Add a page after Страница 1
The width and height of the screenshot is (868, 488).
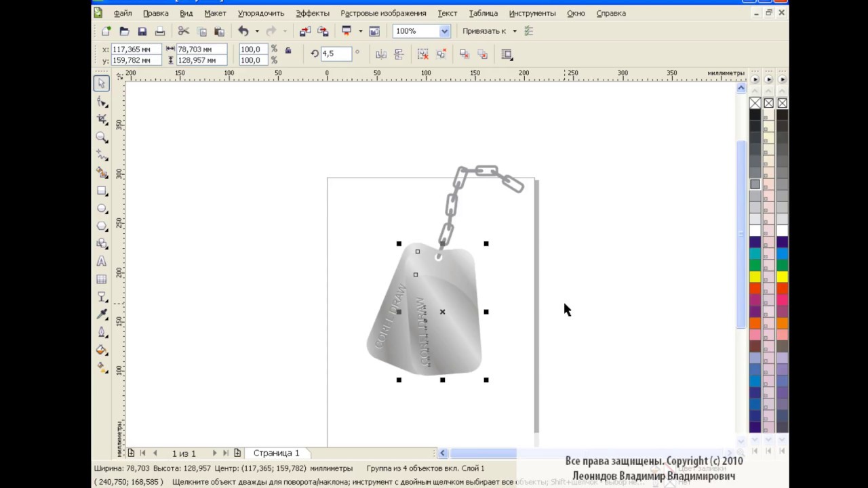[x=237, y=453]
